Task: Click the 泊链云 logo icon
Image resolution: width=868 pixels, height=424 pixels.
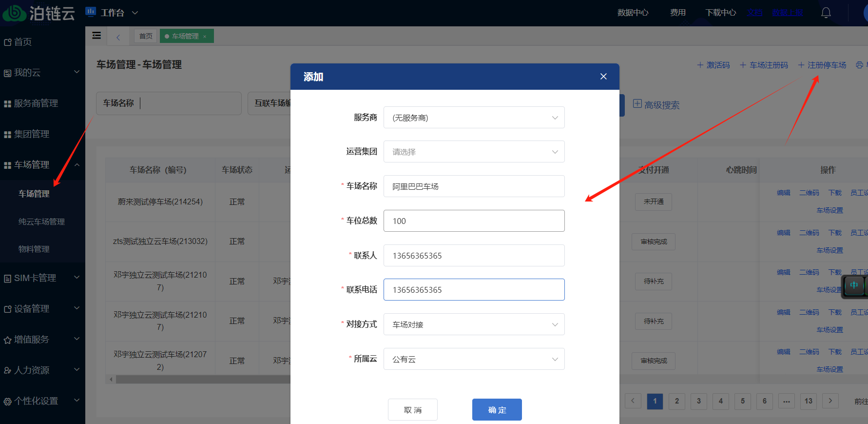Action: coord(14,13)
